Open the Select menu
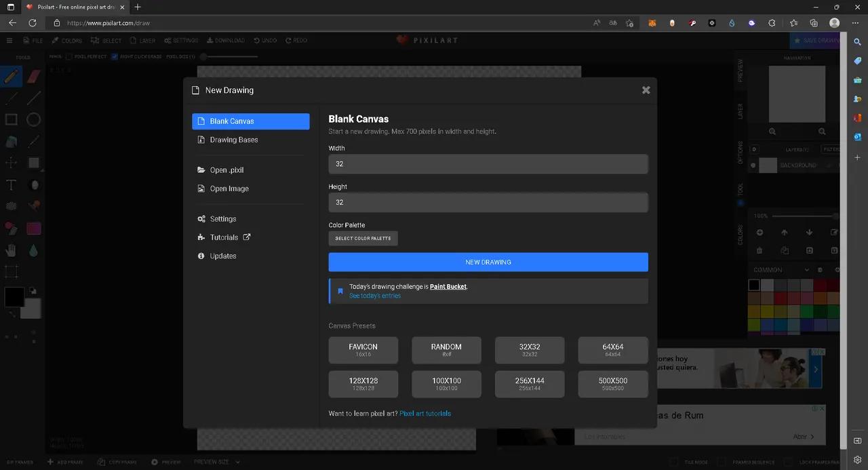Image resolution: width=868 pixels, height=470 pixels. [107, 41]
